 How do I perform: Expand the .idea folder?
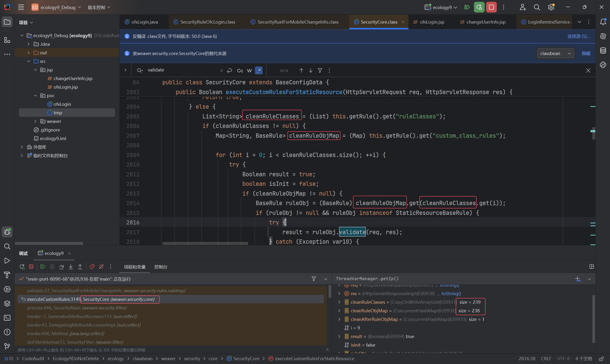click(x=28, y=44)
